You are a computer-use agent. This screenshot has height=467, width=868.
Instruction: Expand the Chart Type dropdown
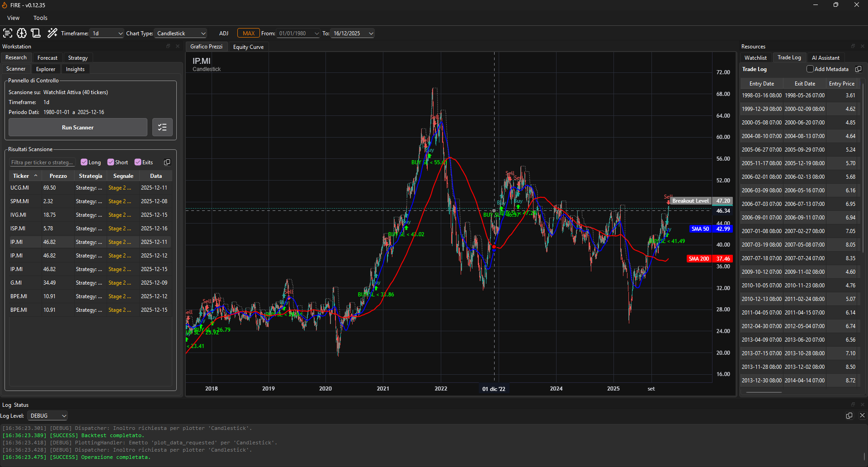(x=181, y=33)
